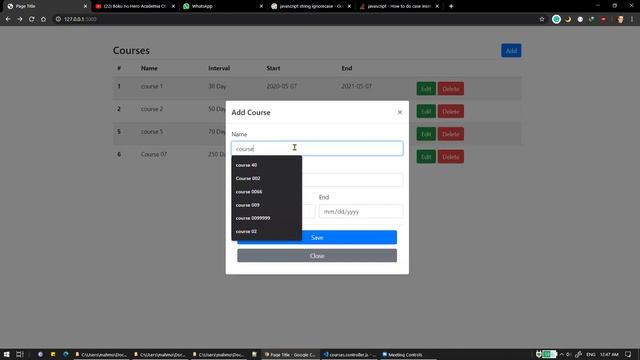Click the blue Save button

[317, 237]
